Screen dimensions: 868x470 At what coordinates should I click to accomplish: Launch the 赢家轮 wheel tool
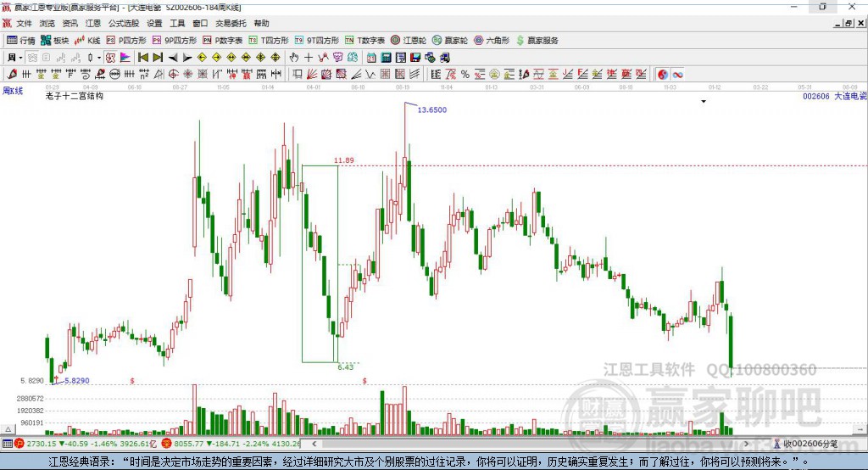[x=449, y=41]
